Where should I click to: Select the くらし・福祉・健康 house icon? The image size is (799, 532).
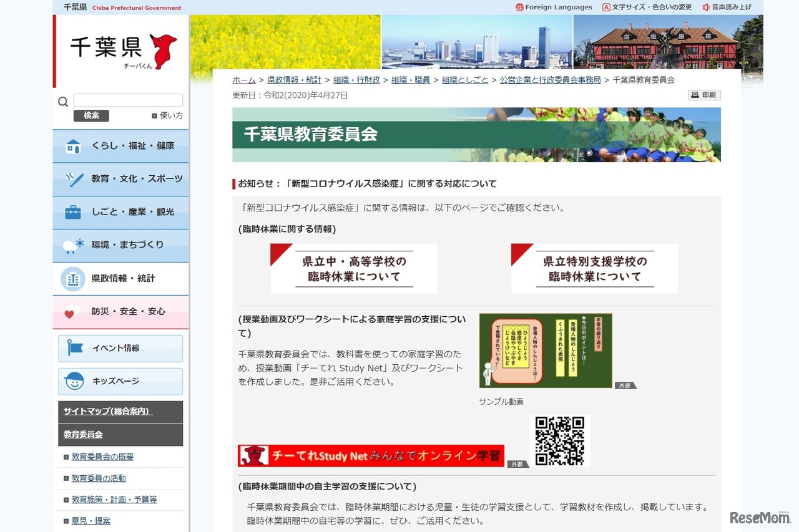(72, 146)
